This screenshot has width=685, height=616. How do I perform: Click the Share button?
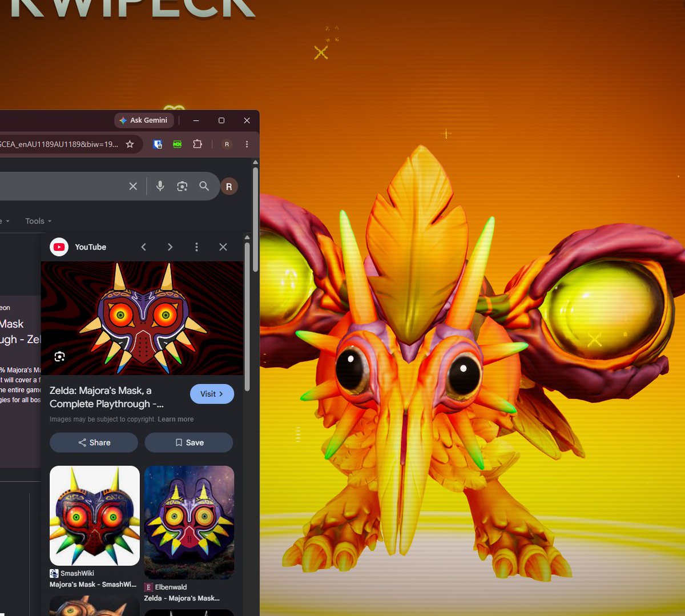pyautogui.click(x=94, y=442)
